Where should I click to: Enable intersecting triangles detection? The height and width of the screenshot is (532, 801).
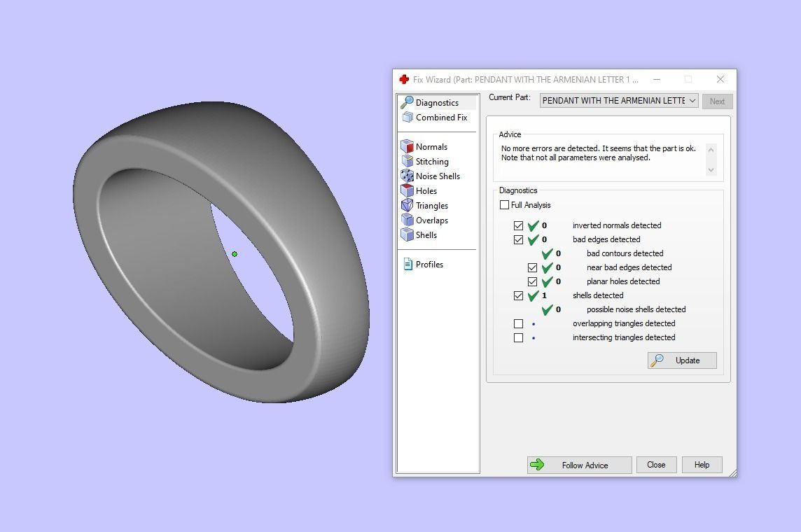point(519,337)
